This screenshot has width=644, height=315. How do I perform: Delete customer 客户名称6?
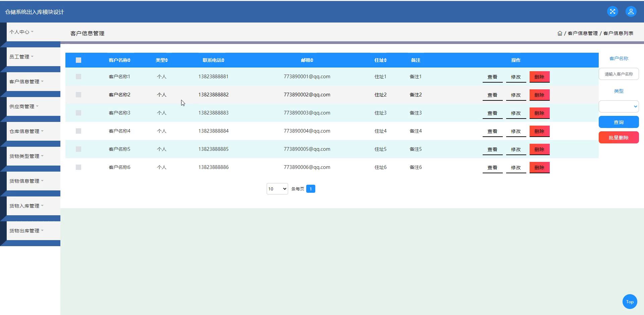[539, 168]
